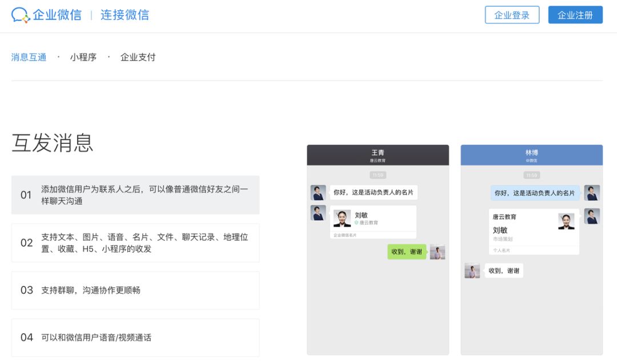Switch to the 消息互通 tab

tap(29, 57)
